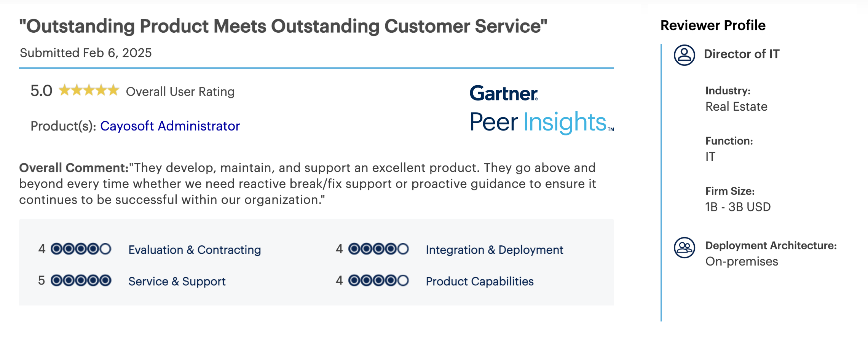Click the Director of IT profile icon
Viewport: 868px width, 350px height.
point(684,55)
